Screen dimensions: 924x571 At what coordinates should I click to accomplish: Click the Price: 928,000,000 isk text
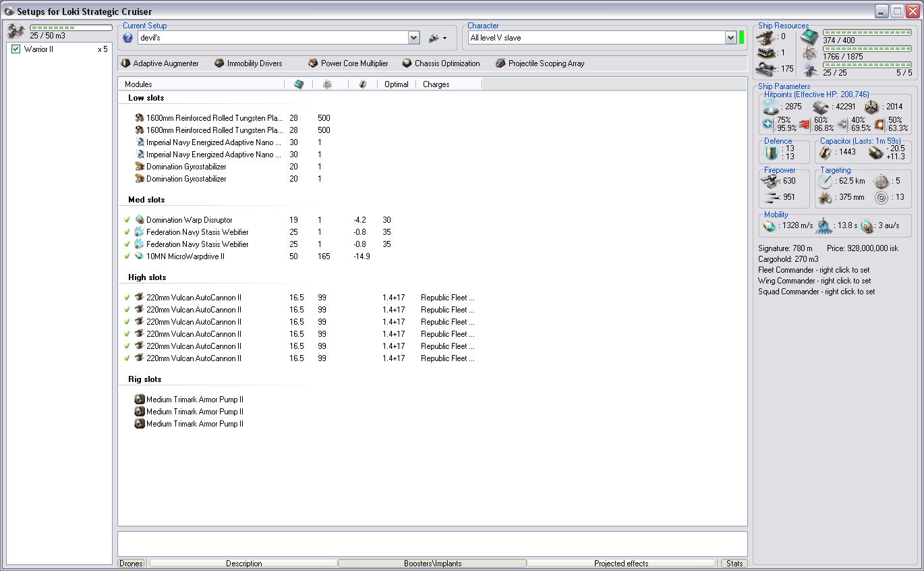[x=863, y=248]
